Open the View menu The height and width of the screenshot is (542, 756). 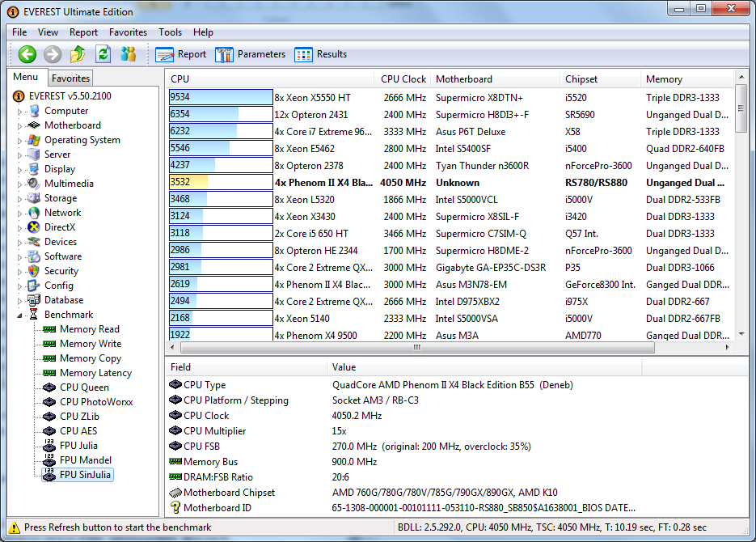(x=48, y=32)
